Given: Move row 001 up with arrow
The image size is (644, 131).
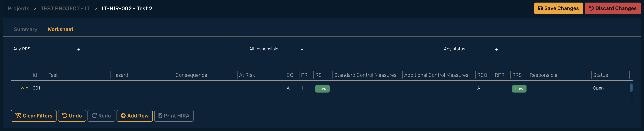Looking at the screenshot, I should coord(22,88).
